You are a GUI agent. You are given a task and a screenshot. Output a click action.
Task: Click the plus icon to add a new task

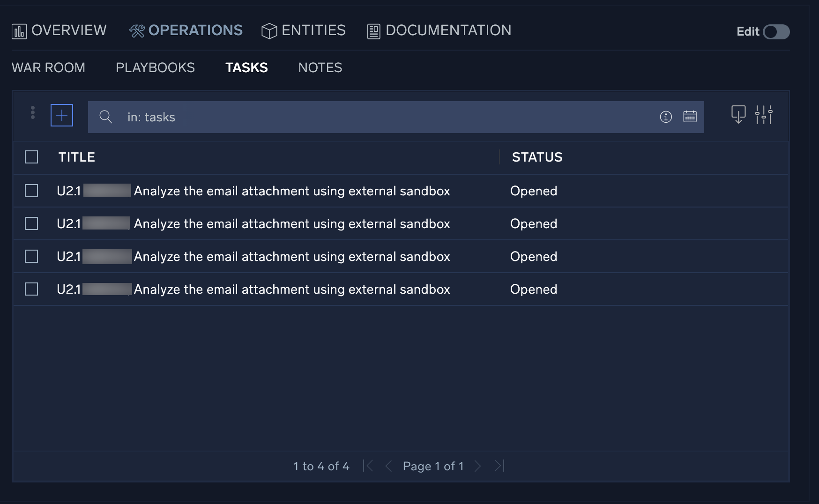(62, 115)
